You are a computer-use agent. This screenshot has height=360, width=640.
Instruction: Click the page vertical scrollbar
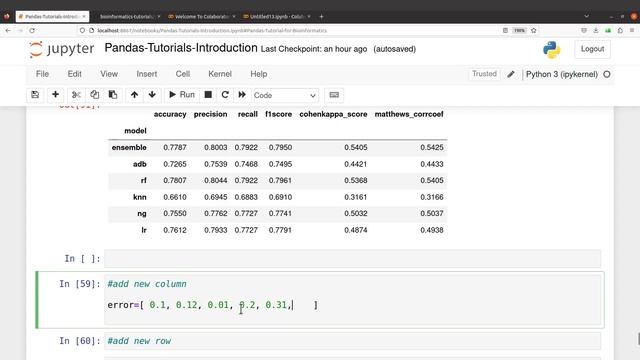click(638, 339)
